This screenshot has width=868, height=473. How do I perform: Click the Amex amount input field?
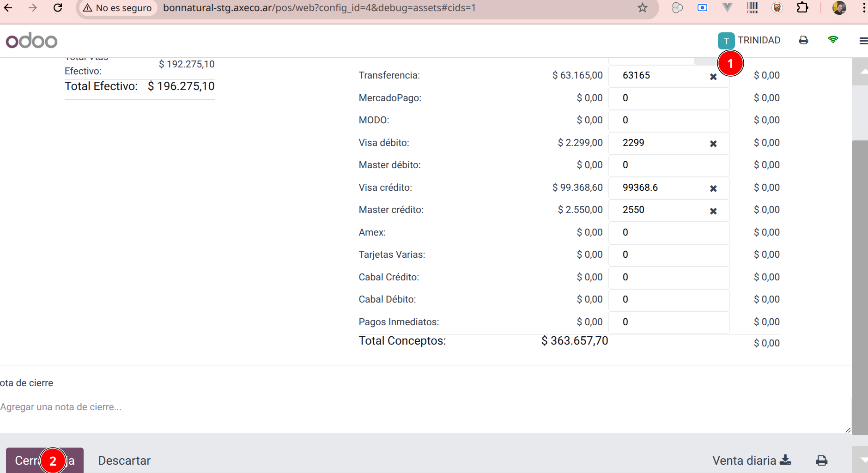[x=668, y=232]
